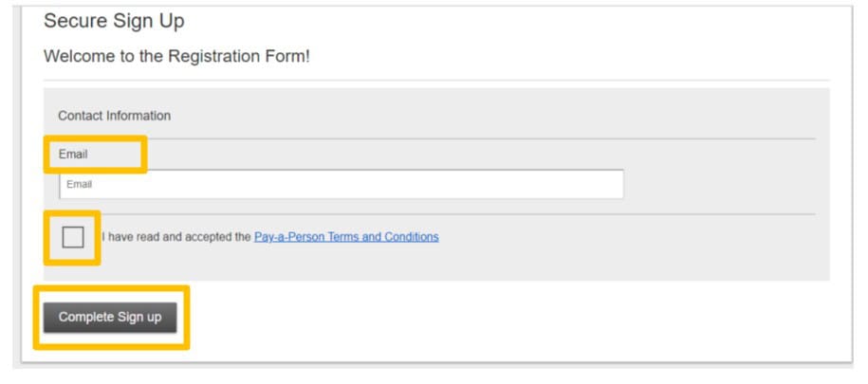The width and height of the screenshot is (868, 384).
Task: Accept the Pay-a-Person terms via checkbox
Action: (72, 237)
